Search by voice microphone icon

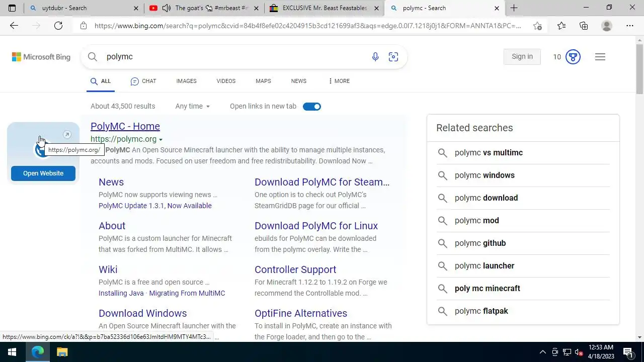point(375,57)
